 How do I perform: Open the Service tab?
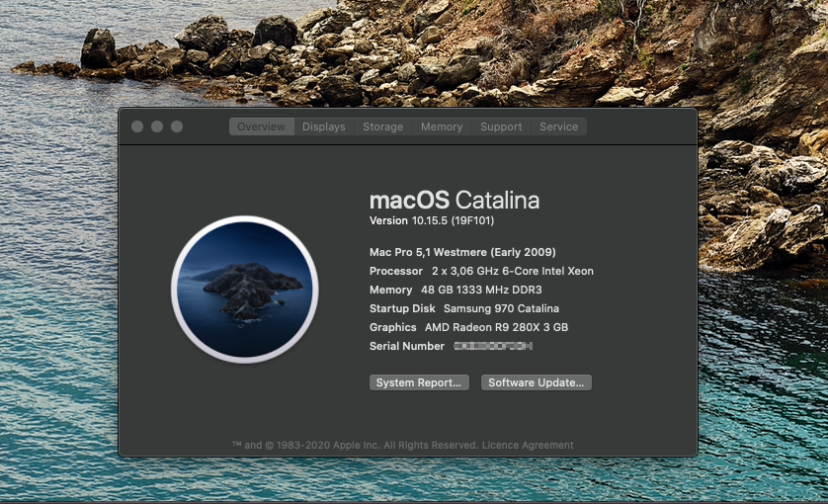558,126
